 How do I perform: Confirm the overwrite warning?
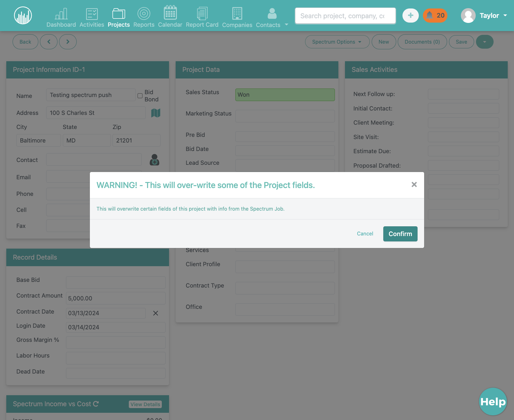pos(400,234)
